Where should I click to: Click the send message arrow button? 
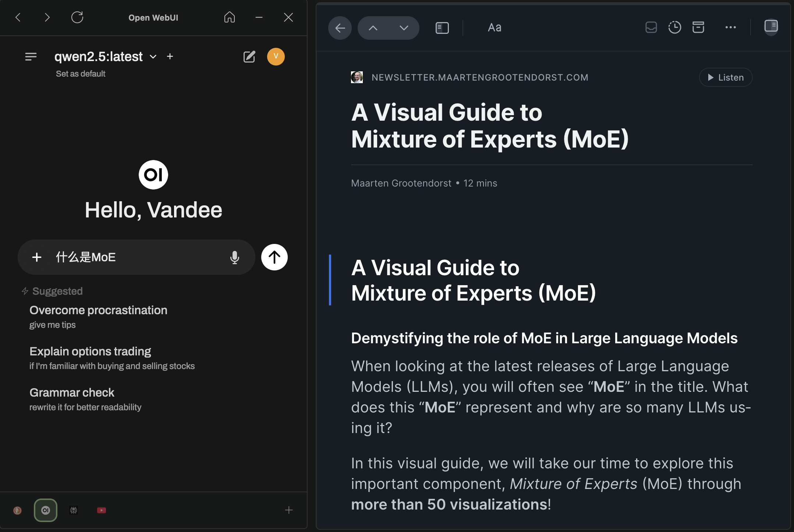[x=274, y=257]
